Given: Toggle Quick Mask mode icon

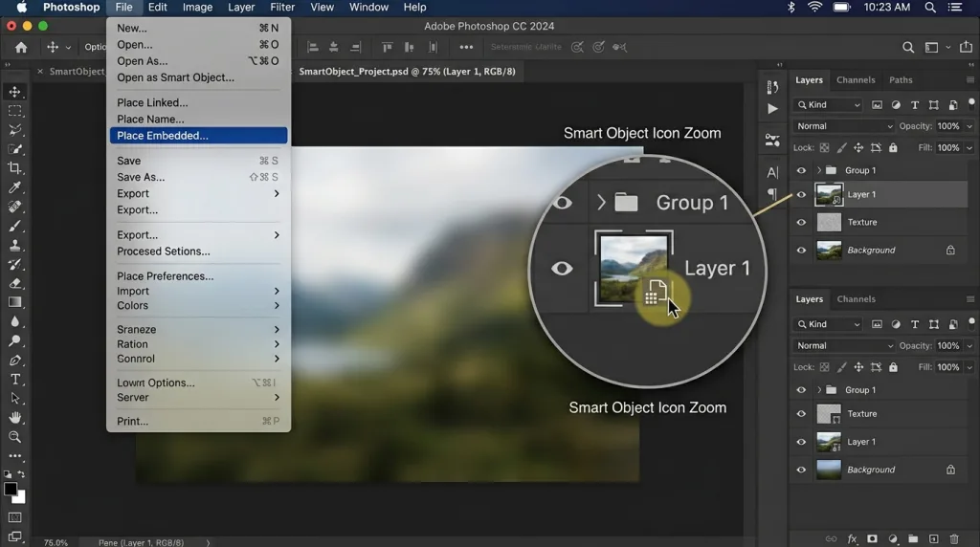Looking at the screenshot, I should coord(15,517).
